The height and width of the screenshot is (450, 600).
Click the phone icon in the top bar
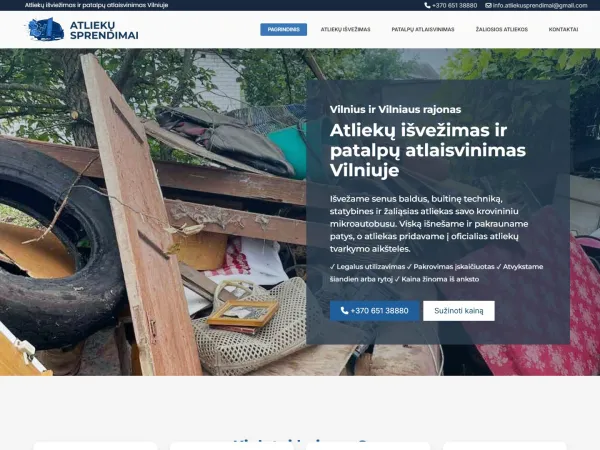(427, 5)
